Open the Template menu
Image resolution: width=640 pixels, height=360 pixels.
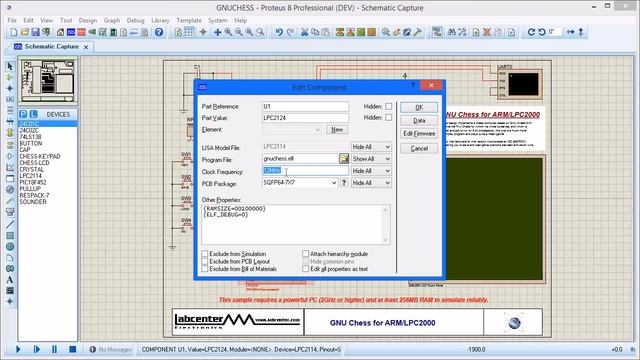coord(189,20)
